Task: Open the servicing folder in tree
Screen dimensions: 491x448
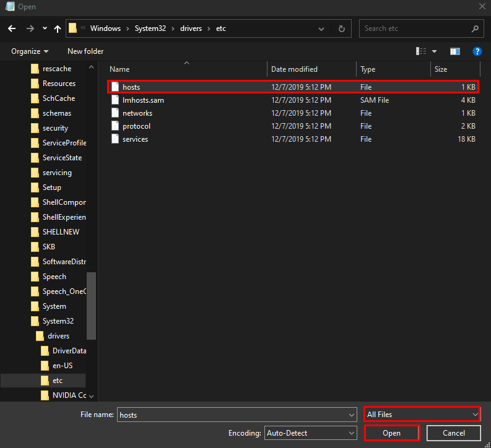Action: (57, 173)
